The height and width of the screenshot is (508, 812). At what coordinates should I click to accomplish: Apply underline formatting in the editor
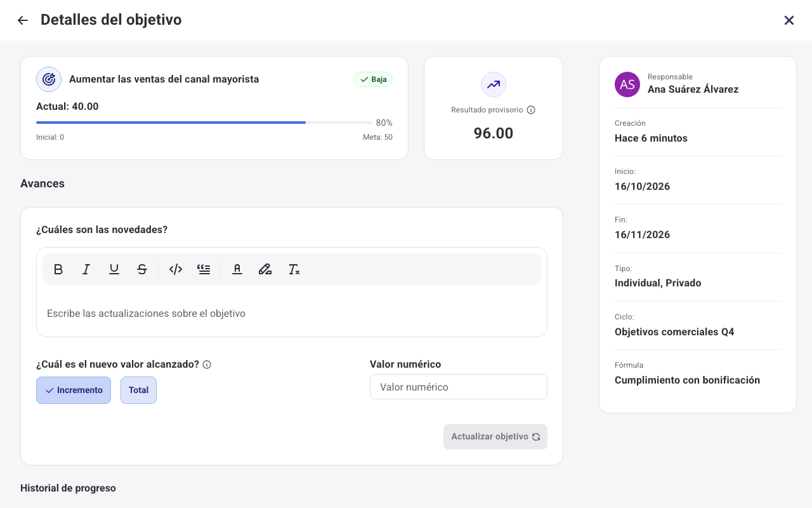114,269
